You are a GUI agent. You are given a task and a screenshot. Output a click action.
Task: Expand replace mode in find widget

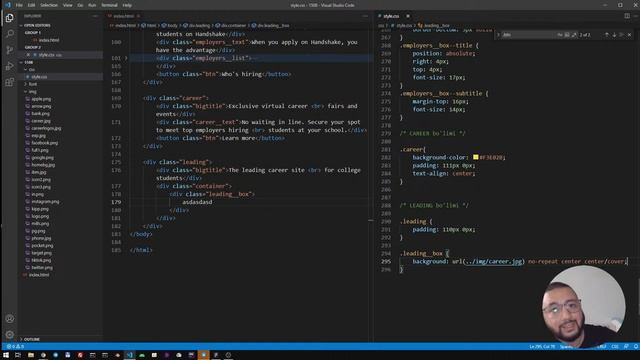pyautogui.click(x=498, y=35)
